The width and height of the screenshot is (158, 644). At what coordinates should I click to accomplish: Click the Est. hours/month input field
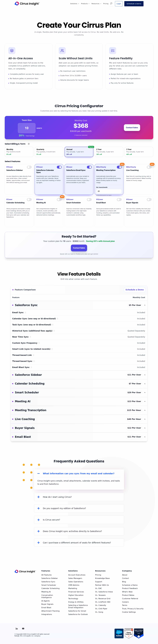click(109, 191)
